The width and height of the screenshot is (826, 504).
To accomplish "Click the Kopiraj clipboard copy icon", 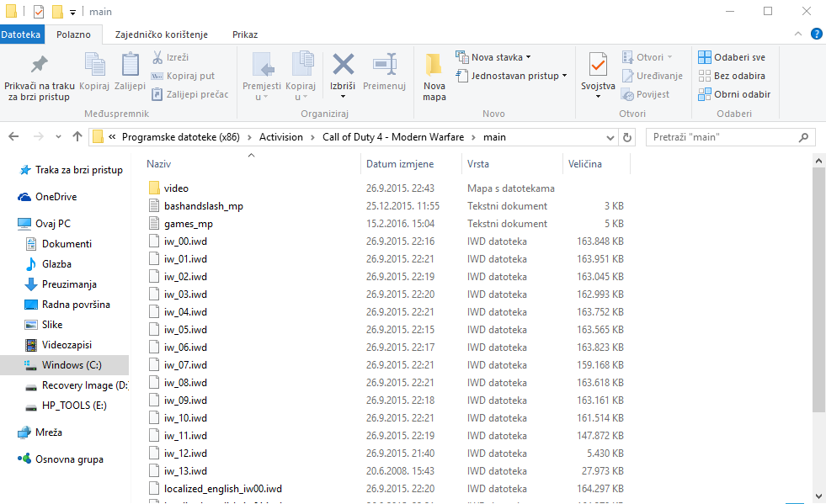I will (x=95, y=65).
